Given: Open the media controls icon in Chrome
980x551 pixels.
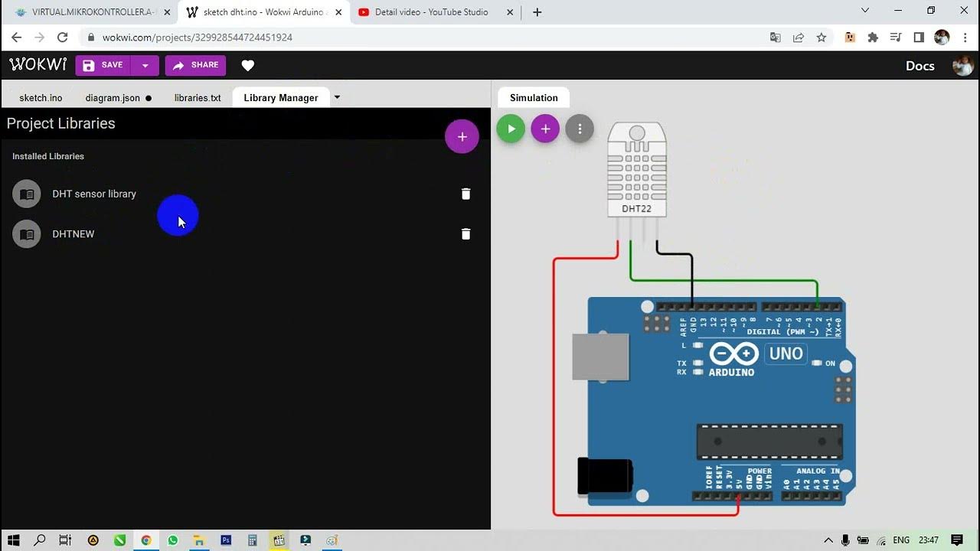Looking at the screenshot, I should click(896, 37).
